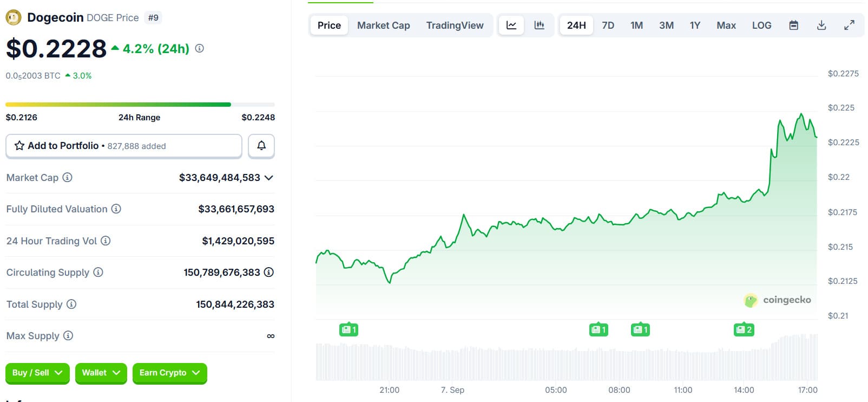
Task: Click the 7. Sep x-axis date label
Action: 452,390
